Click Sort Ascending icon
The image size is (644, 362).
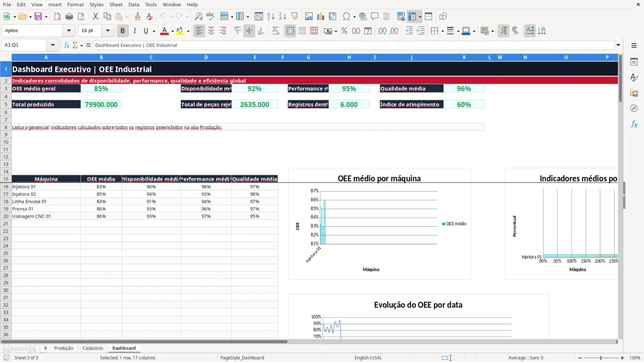(x=270, y=17)
